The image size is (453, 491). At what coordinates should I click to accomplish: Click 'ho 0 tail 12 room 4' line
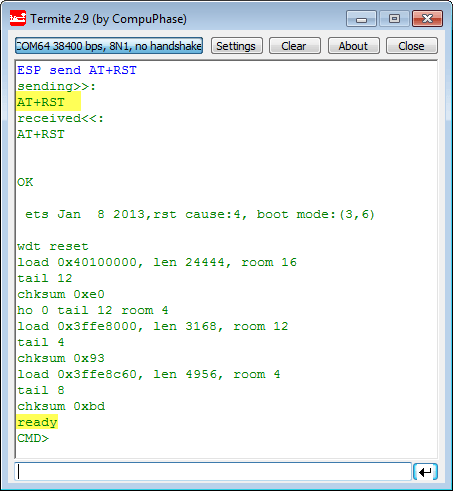(x=93, y=310)
